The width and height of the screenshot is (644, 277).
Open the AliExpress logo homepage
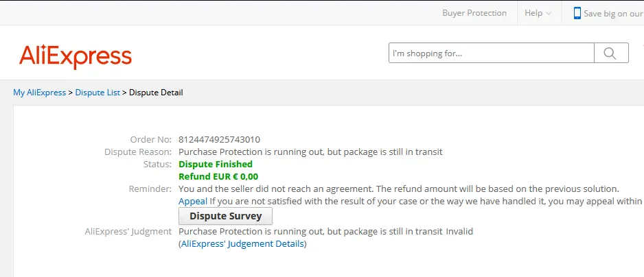[x=75, y=57]
